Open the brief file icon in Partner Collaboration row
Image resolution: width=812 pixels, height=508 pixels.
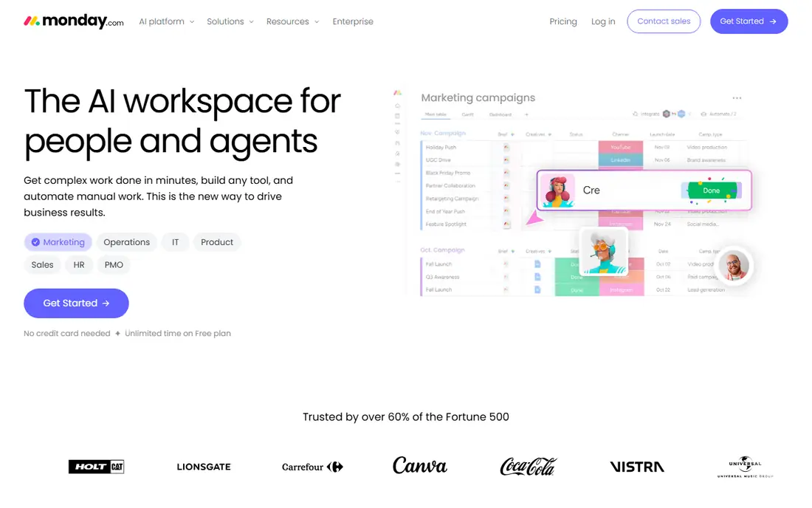506,185
